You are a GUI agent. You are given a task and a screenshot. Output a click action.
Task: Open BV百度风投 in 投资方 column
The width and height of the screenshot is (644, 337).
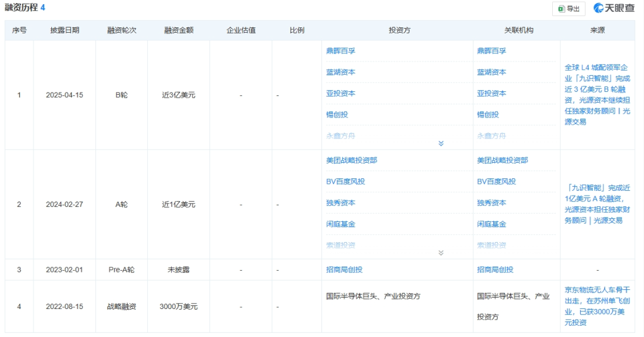[345, 182]
